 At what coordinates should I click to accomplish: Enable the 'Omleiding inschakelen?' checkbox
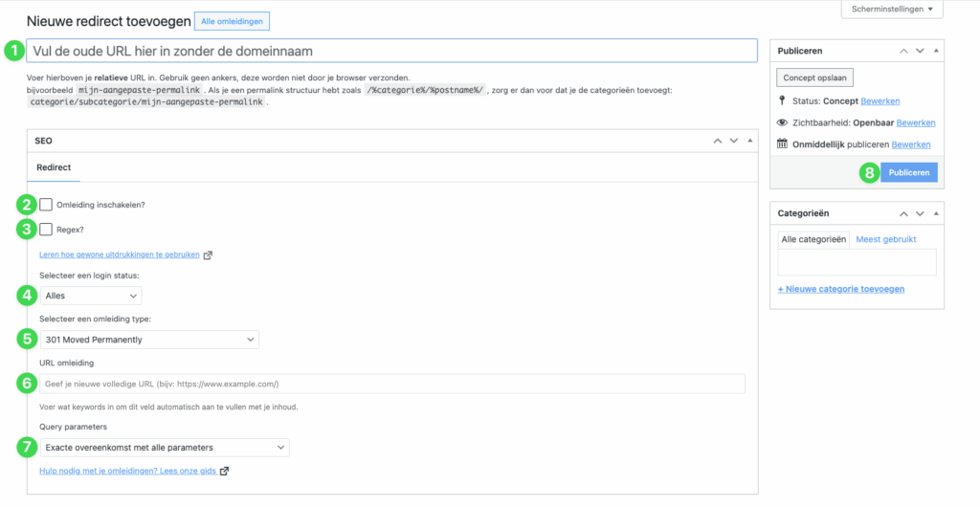[46, 204]
